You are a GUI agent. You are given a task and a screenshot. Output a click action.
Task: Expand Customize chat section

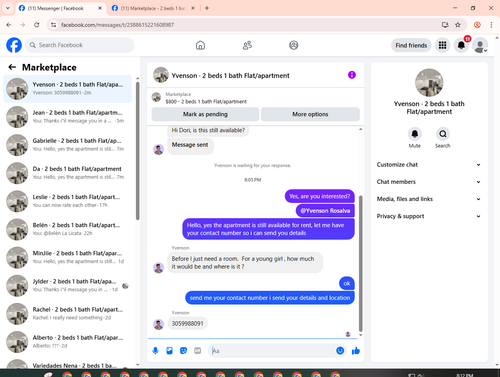[429, 165]
